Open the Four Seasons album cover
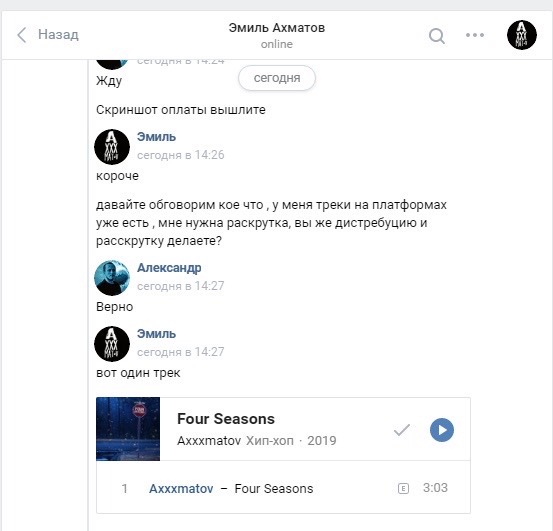Screen dimensions: 553x531 [x=128, y=429]
